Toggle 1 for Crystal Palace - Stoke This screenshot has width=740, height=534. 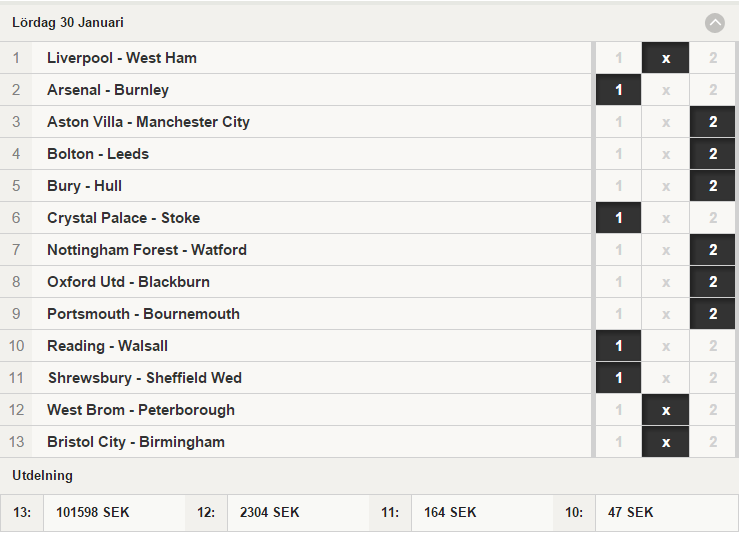pos(618,218)
